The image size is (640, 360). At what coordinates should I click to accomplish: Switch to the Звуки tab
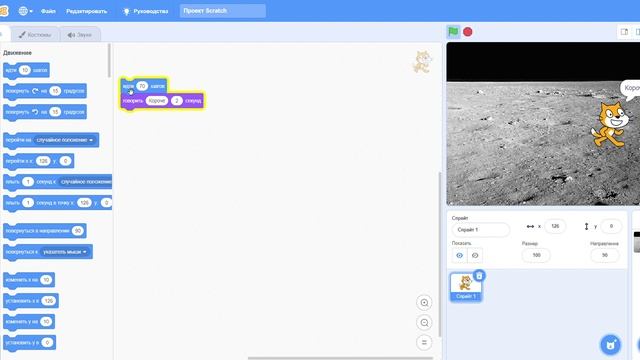click(x=80, y=35)
